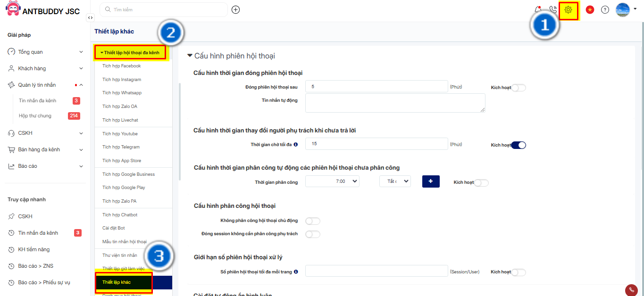Open the call history phone icon
The height and width of the screenshot is (296, 644).
click(x=553, y=9)
